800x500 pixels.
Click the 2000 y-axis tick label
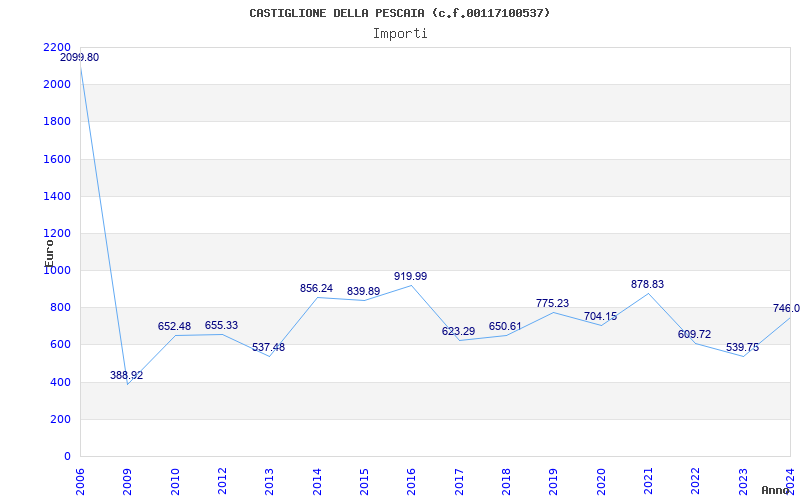point(57,85)
